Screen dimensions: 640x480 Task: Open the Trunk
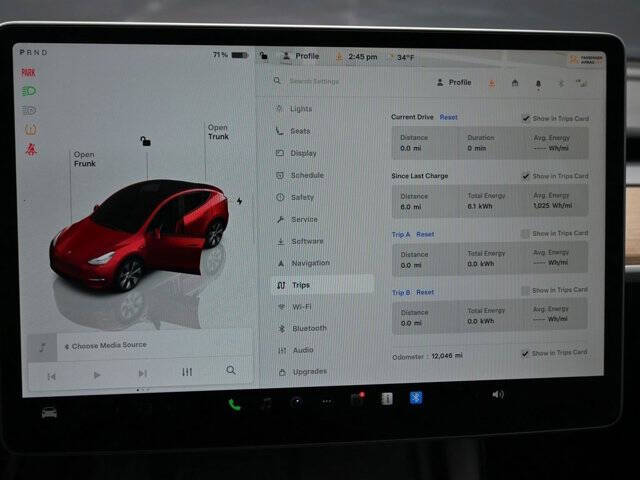pyautogui.click(x=218, y=132)
